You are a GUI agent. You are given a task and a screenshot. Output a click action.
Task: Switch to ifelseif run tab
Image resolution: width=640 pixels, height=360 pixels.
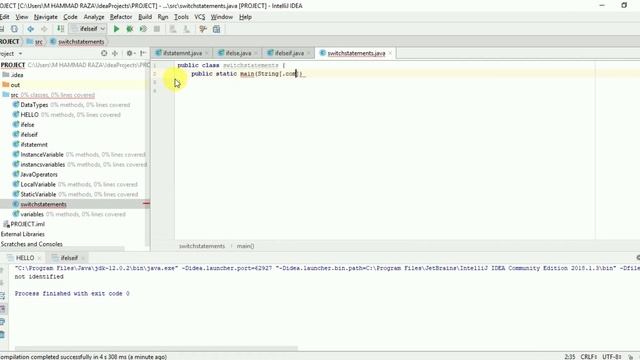point(69,258)
